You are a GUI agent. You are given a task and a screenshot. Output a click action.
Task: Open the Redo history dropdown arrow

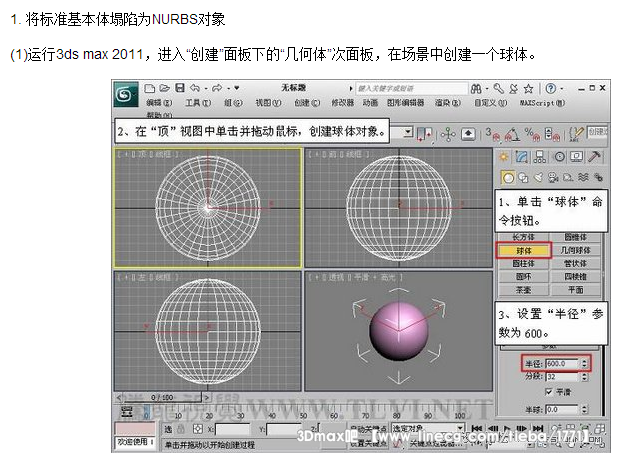[x=228, y=88]
